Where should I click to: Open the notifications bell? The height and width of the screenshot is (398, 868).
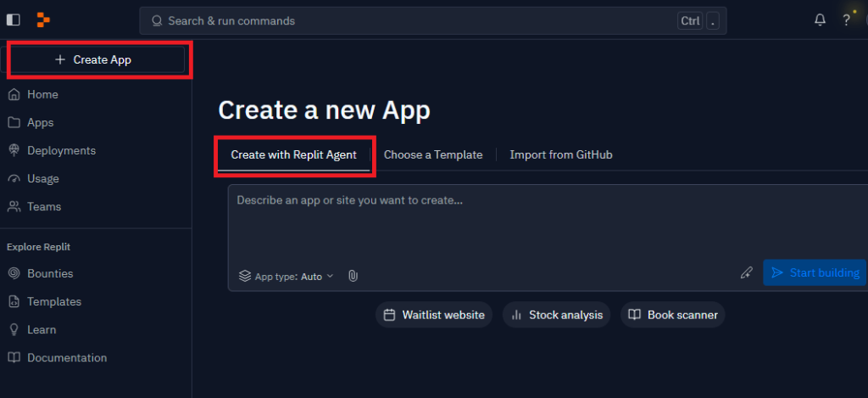coord(820,20)
